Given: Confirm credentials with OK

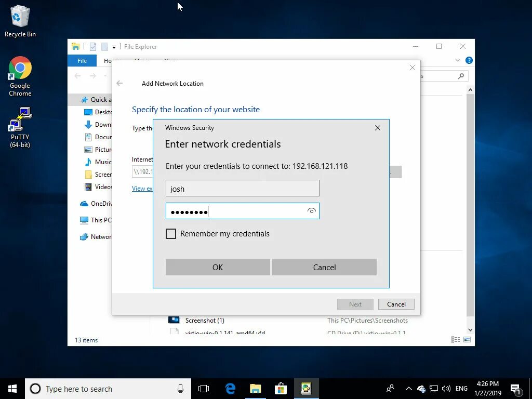Looking at the screenshot, I should [x=217, y=267].
